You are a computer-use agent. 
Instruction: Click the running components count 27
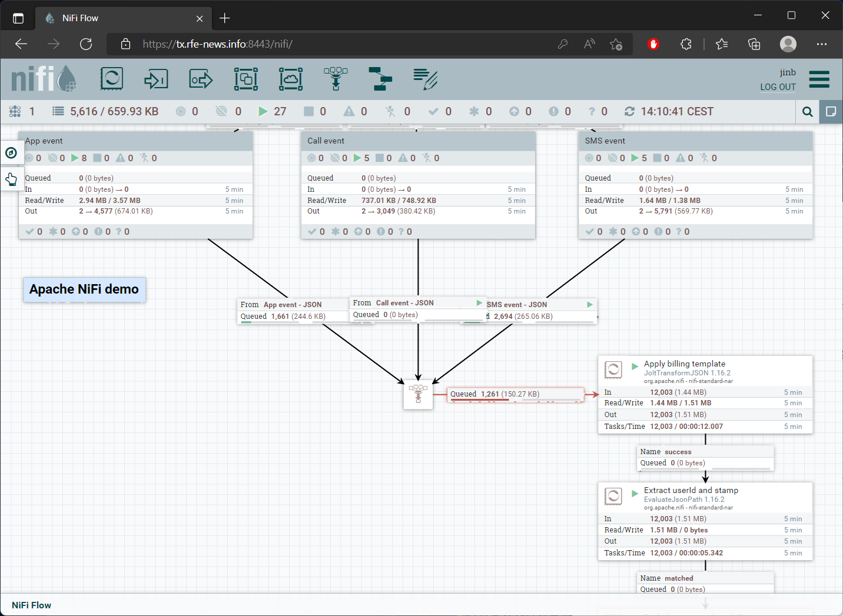tap(280, 112)
